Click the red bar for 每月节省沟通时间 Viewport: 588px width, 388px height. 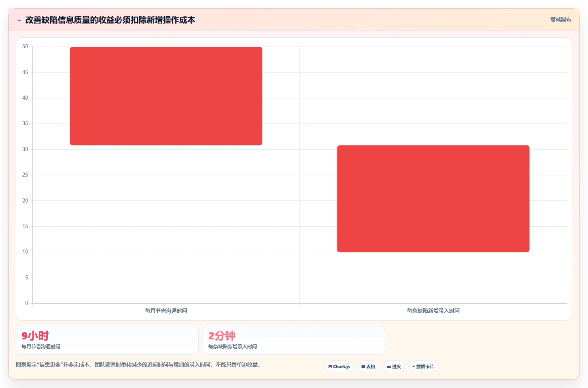[166, 96]
